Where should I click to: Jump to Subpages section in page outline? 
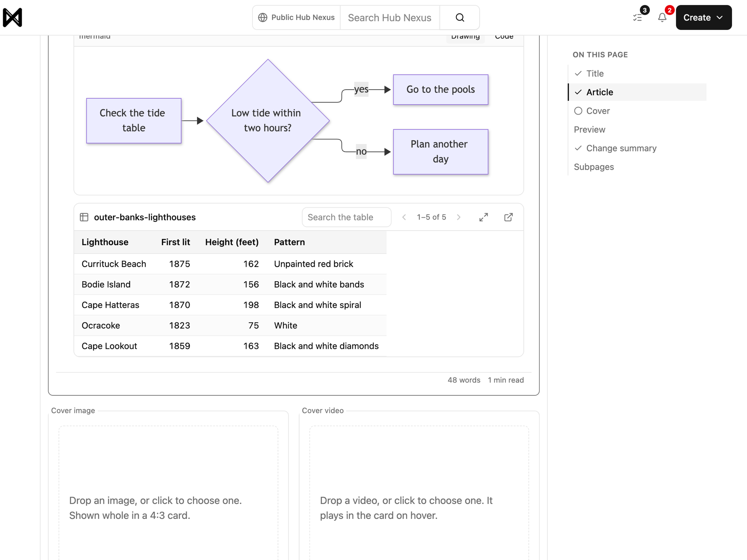(593, 167)
